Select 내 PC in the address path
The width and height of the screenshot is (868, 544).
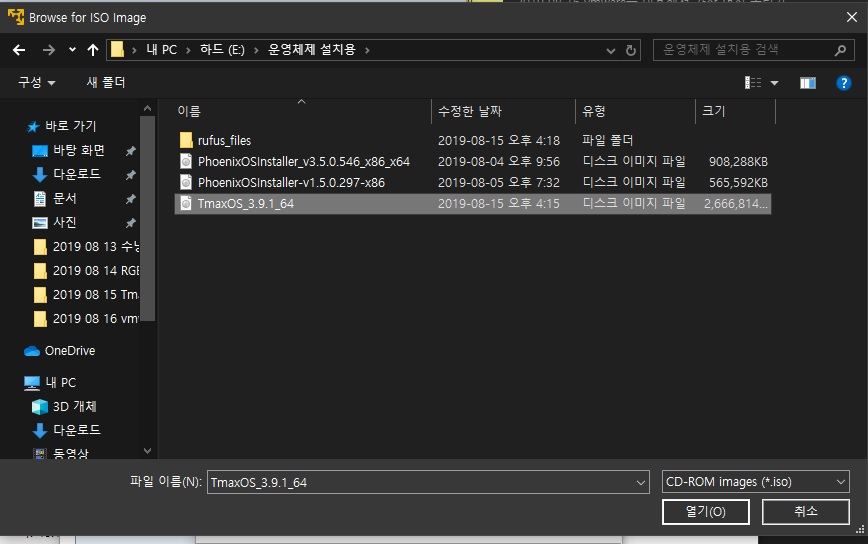(162, 50)
